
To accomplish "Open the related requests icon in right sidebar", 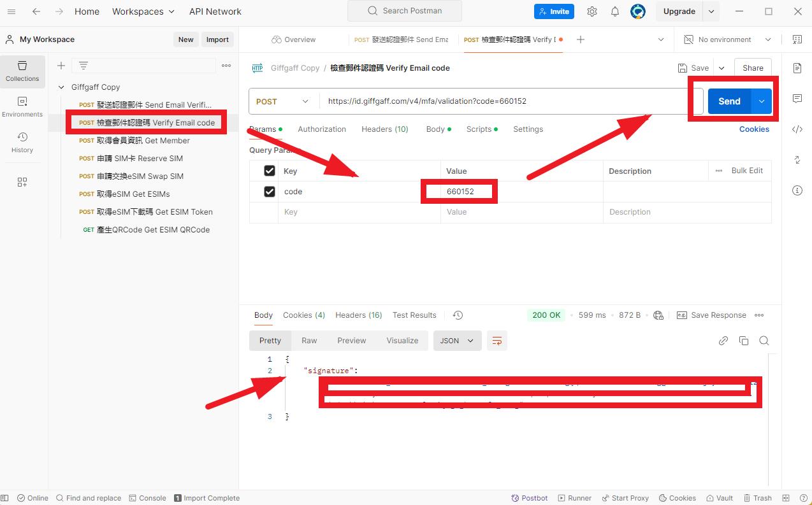I will [797, 160].
